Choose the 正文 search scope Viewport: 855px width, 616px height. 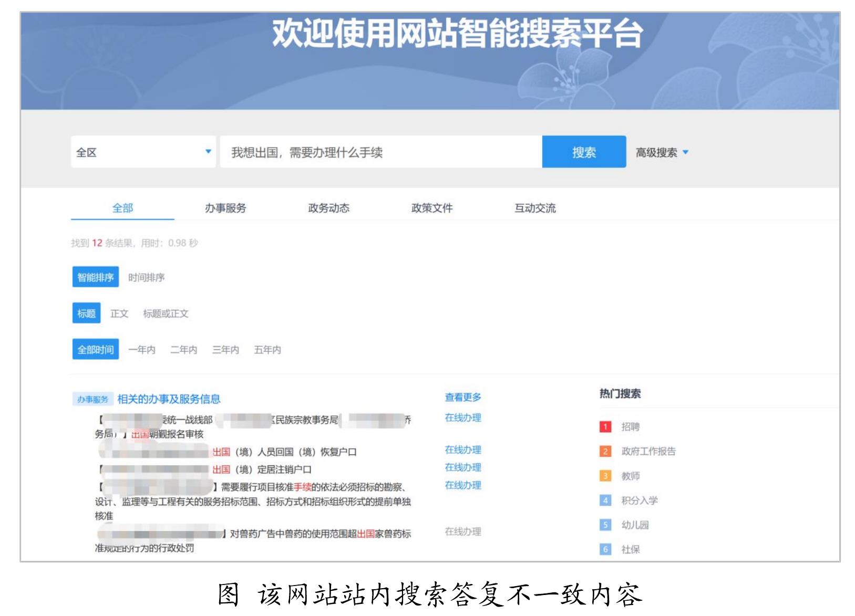click(x=119, y=314)
